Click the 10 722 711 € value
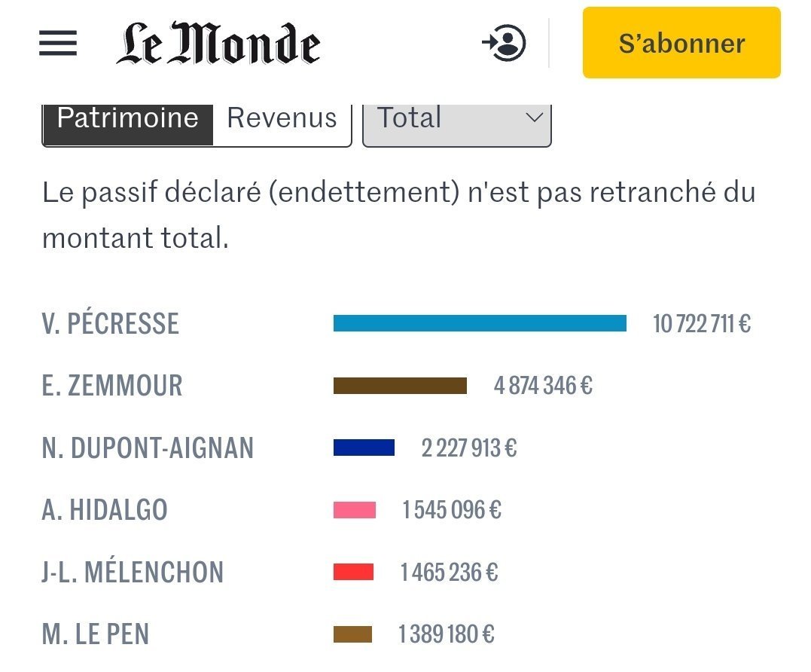Image resolution: width=811 pixels, height=672 pixels. point(702,324)
